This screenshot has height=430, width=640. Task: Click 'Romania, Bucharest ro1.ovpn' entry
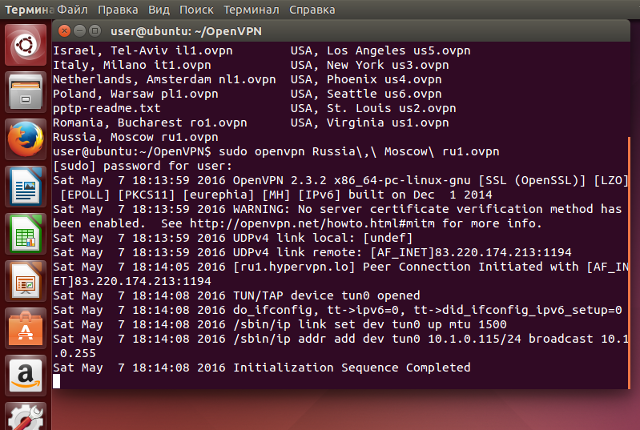[x=150, y=122]
